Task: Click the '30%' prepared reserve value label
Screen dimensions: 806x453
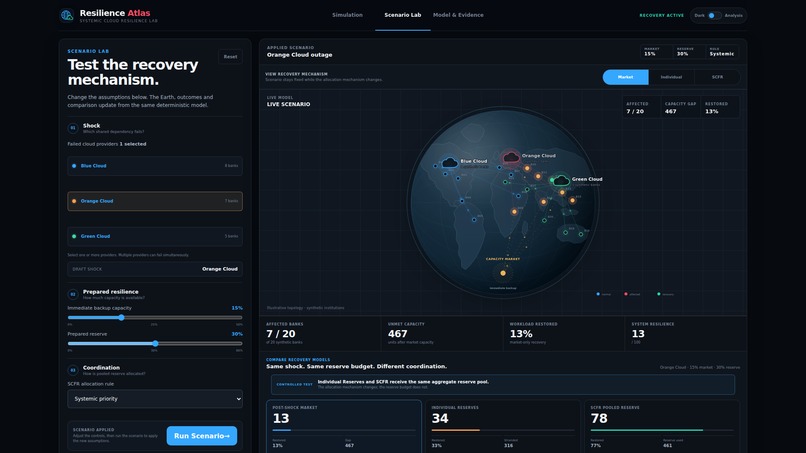Action: tap(236, 334)
